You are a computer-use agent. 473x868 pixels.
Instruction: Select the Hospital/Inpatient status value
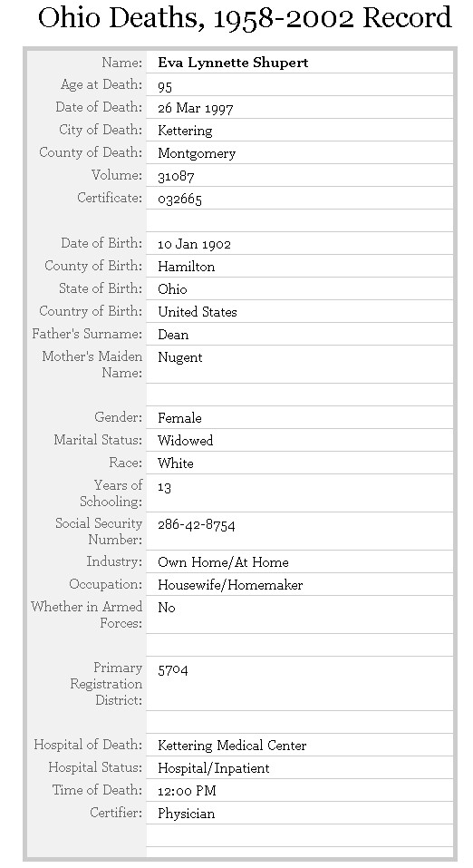click(x=214, y=768)
